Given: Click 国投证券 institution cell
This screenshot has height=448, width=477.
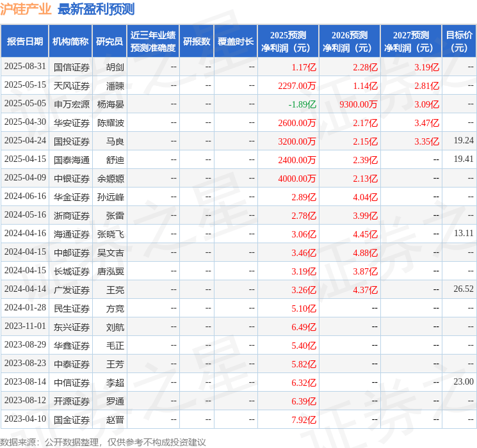Looking at the screenshot, I should [72, 141].
